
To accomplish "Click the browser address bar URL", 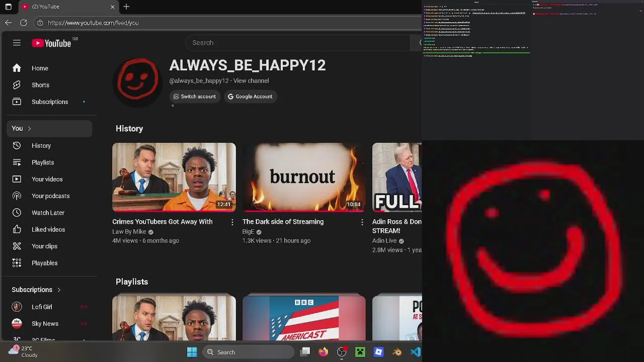I will [93, 23].
